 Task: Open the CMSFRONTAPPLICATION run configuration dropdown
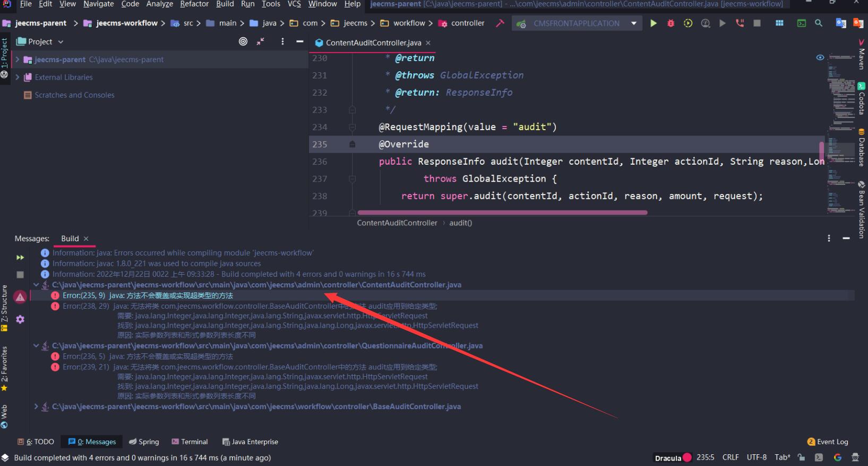click(x=576, y=23)
